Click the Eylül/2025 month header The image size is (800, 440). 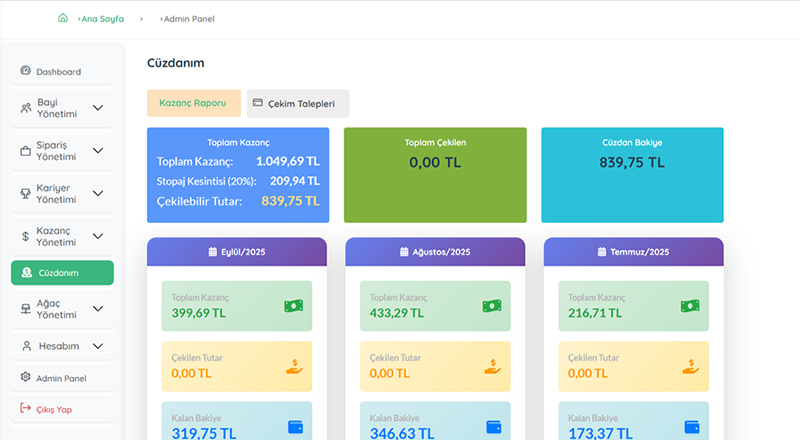(x=236, y=252)
